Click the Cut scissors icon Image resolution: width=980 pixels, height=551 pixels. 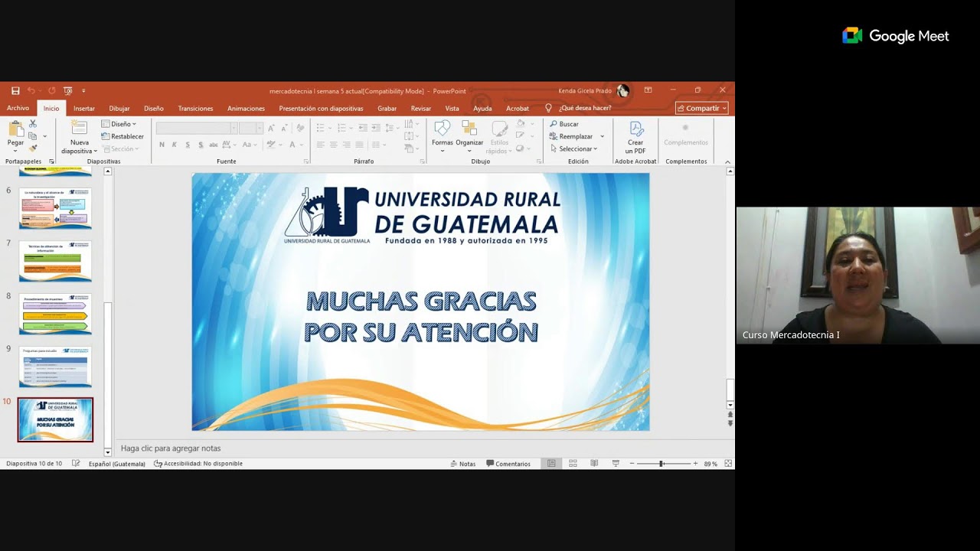tap(33, 124)
